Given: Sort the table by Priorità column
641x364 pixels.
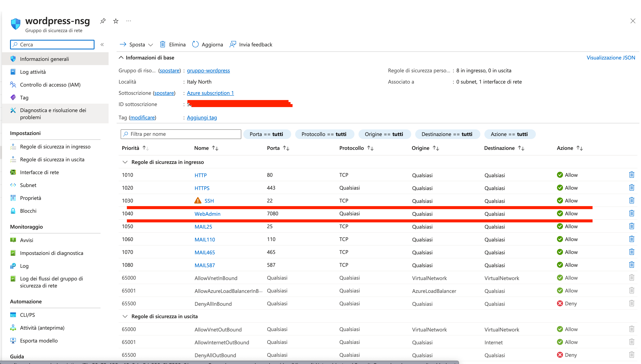Looking at the screenshot, I should pyautogui.click(x=135, y=148).
